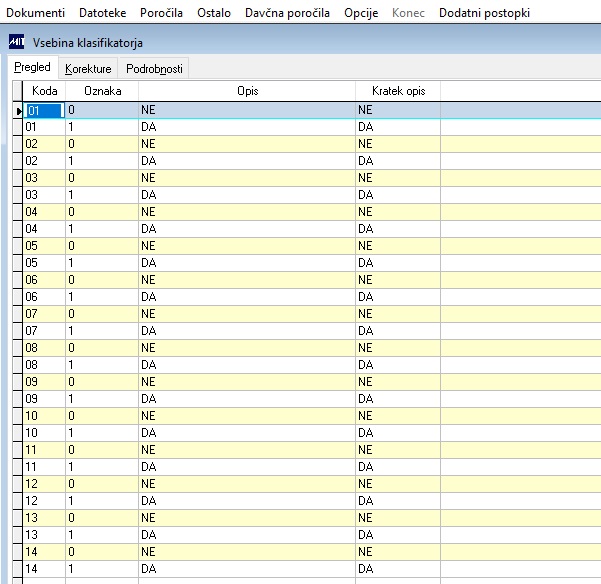Click the Opis column header
Image resolution: width=601 pixels, height=584 pixels.
[247, 91]
